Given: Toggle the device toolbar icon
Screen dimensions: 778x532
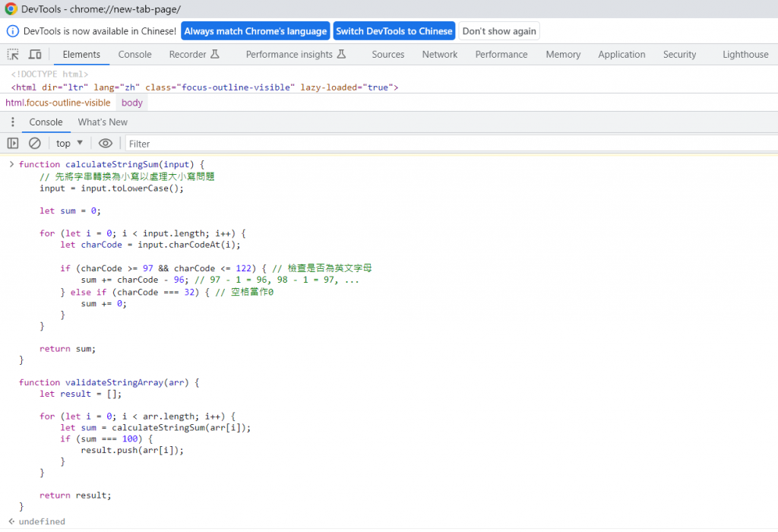Looking at the screenshot, I should pos(35,54).
